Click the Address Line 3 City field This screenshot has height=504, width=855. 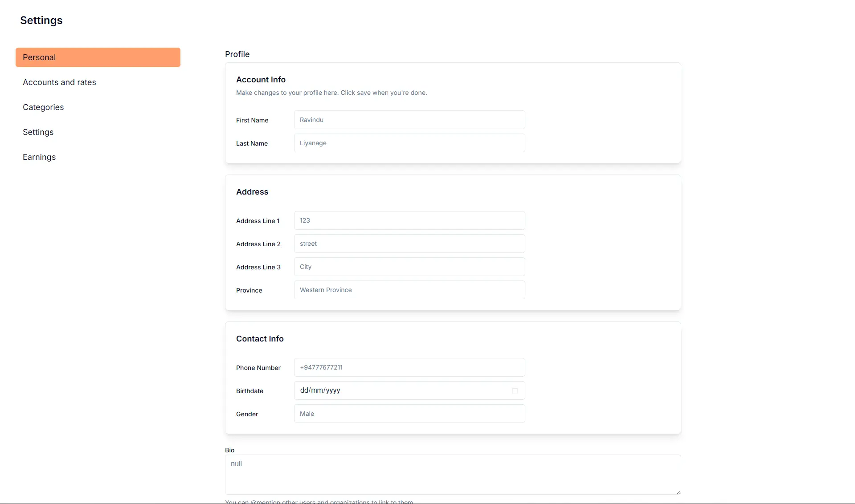409,267
